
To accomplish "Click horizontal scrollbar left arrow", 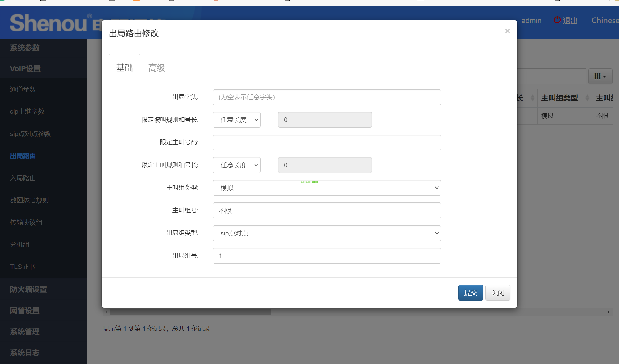I will [x=106, y=312].
